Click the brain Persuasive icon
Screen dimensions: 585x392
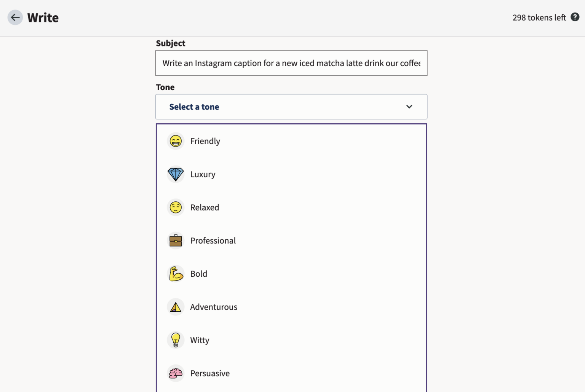coord(176,373)
